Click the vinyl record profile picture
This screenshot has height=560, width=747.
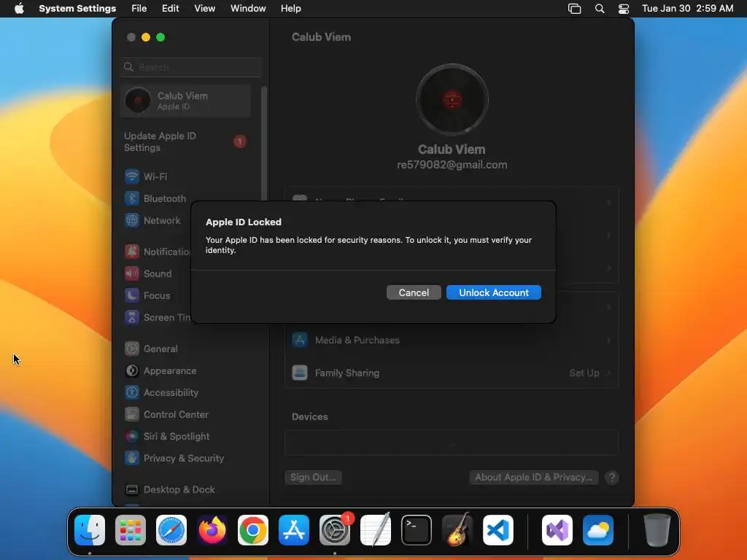452,99
